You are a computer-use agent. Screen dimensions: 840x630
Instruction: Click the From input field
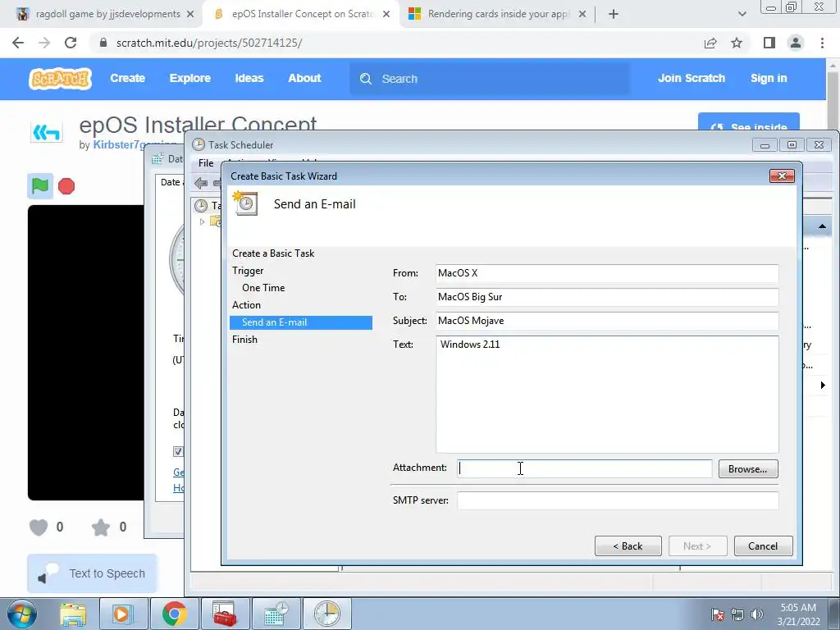click(607, 273)
